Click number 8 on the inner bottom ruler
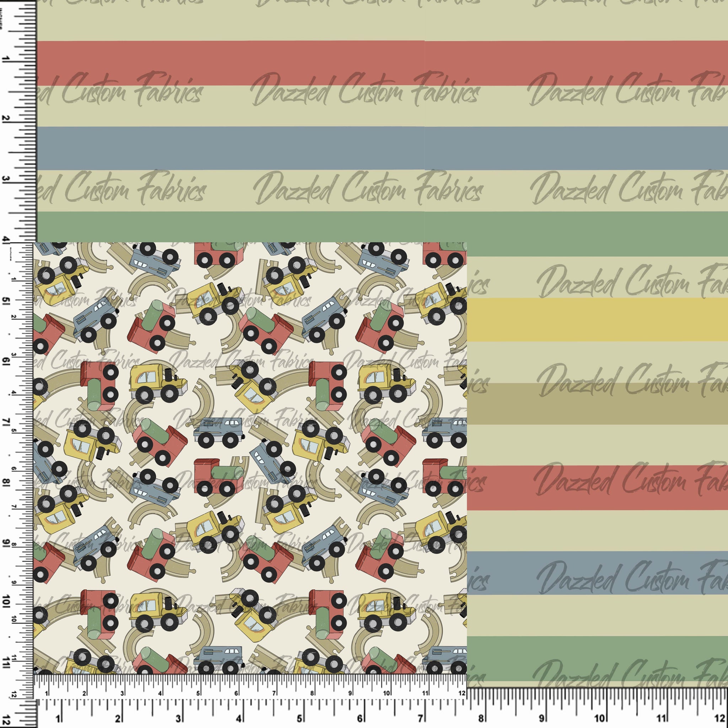Screen dimensions: 728x728 (x=312, y=693)
